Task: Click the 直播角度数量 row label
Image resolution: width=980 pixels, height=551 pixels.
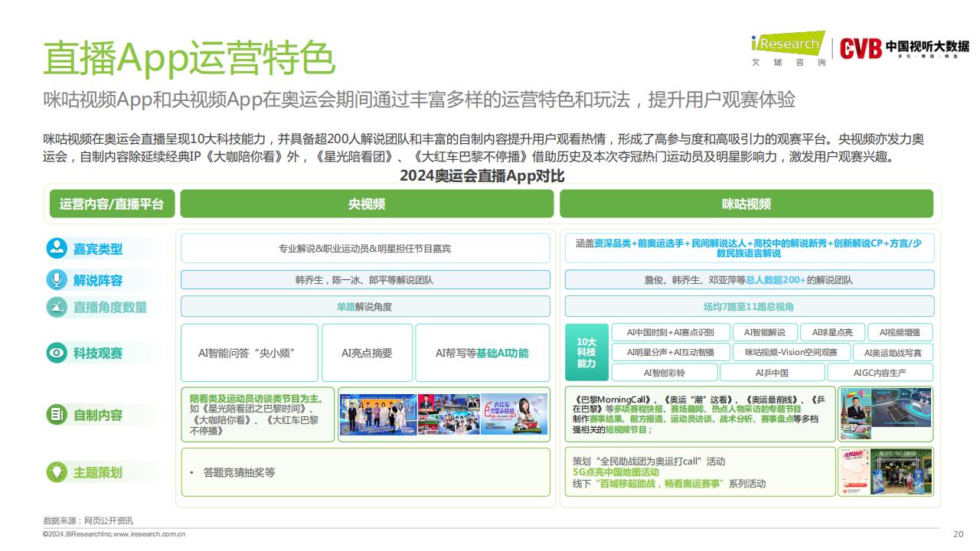Action: 110,307
